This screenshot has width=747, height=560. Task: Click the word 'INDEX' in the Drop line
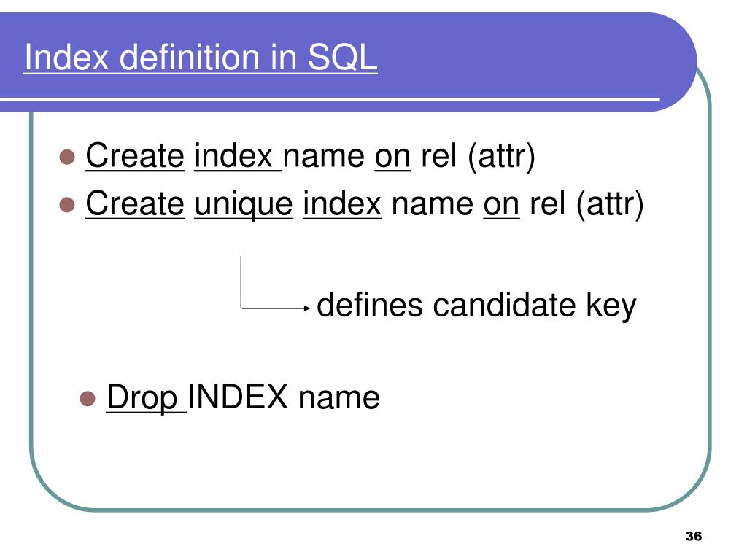[238, 397]
